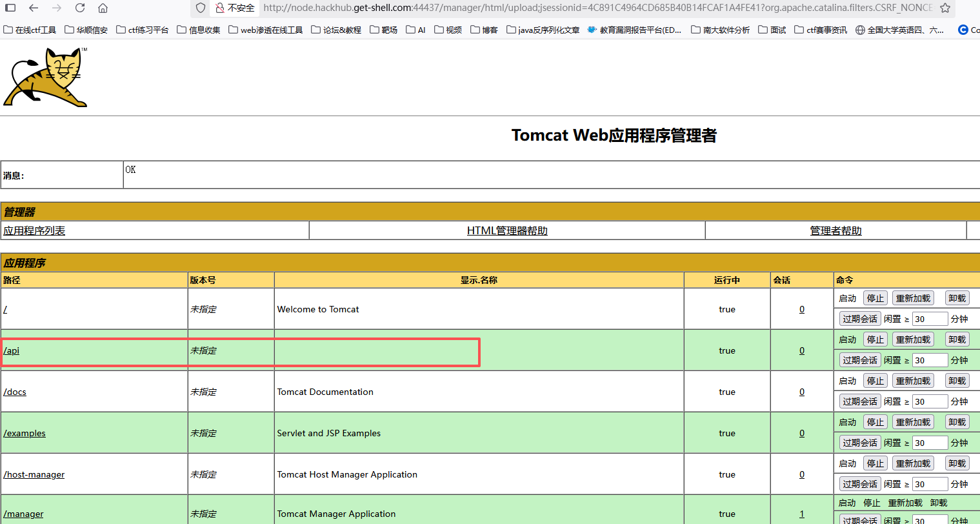Undeploy the /host-manager application
980x524 pixels.
click(x=957, y=463)
